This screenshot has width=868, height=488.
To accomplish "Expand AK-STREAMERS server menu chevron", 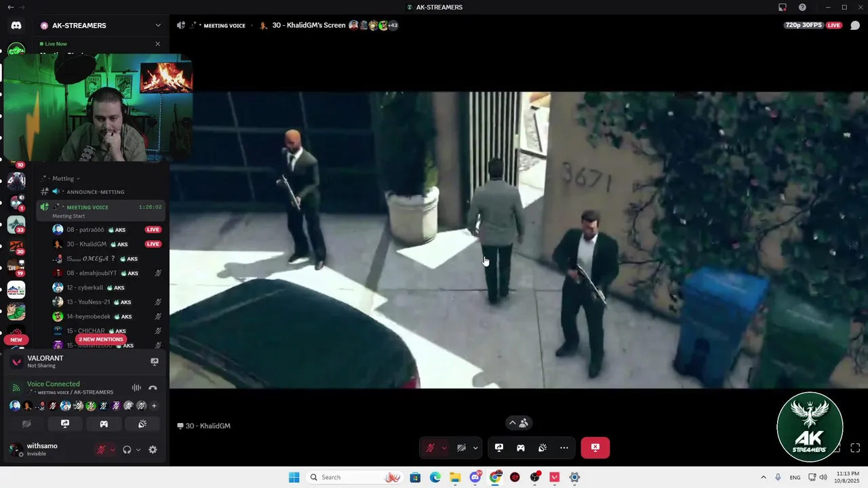I will coord(158,25).
